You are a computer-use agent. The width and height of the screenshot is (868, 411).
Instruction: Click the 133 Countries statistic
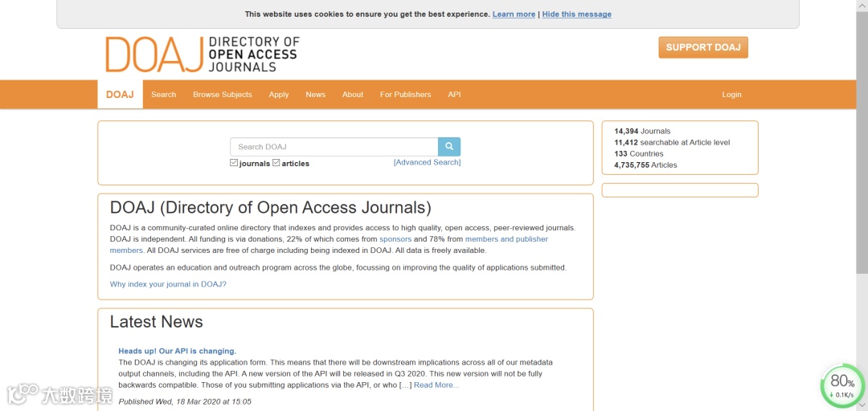[639, 154]
